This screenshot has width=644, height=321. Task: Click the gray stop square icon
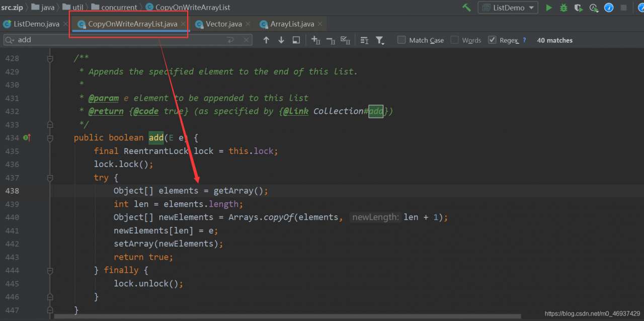click(x=624, y=8)
